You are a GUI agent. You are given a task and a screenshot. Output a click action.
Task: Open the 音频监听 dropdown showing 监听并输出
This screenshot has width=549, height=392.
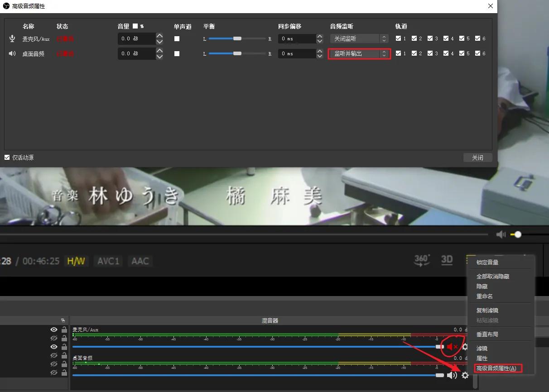[x=359, y=53]
